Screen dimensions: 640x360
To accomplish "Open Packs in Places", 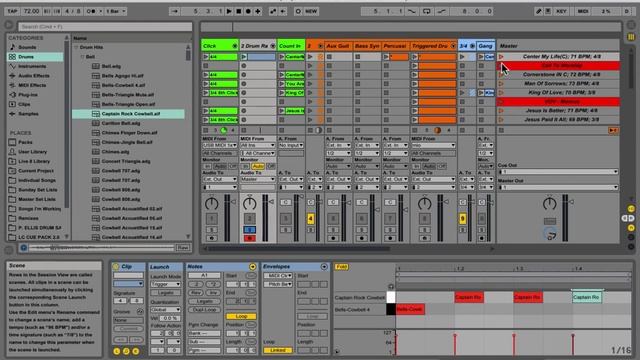I will [25, 142].
